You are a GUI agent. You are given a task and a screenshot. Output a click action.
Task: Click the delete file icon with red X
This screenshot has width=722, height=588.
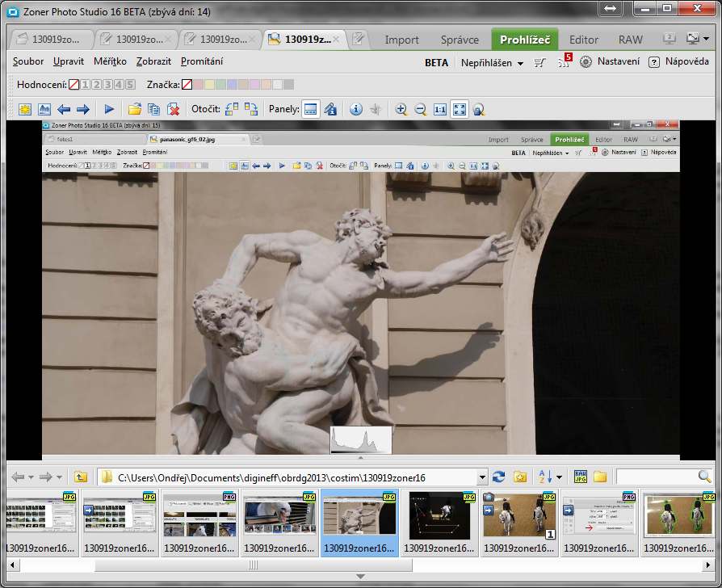pos(173,109)
